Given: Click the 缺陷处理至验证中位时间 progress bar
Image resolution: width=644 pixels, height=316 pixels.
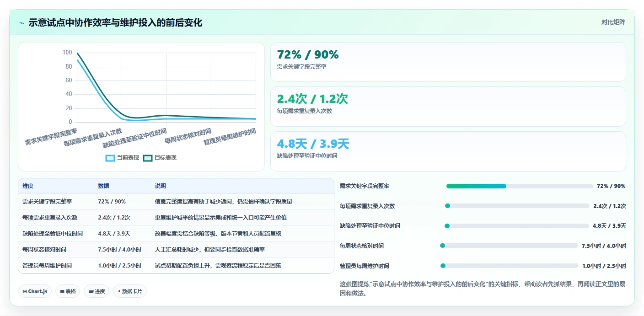Looking at the screenshot, I should click(517, 226).
